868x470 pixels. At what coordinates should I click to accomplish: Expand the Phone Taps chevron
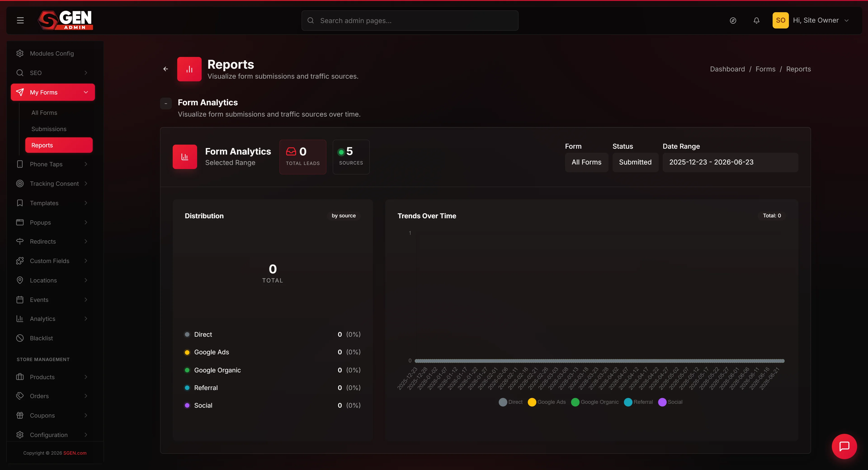point(86,164)
